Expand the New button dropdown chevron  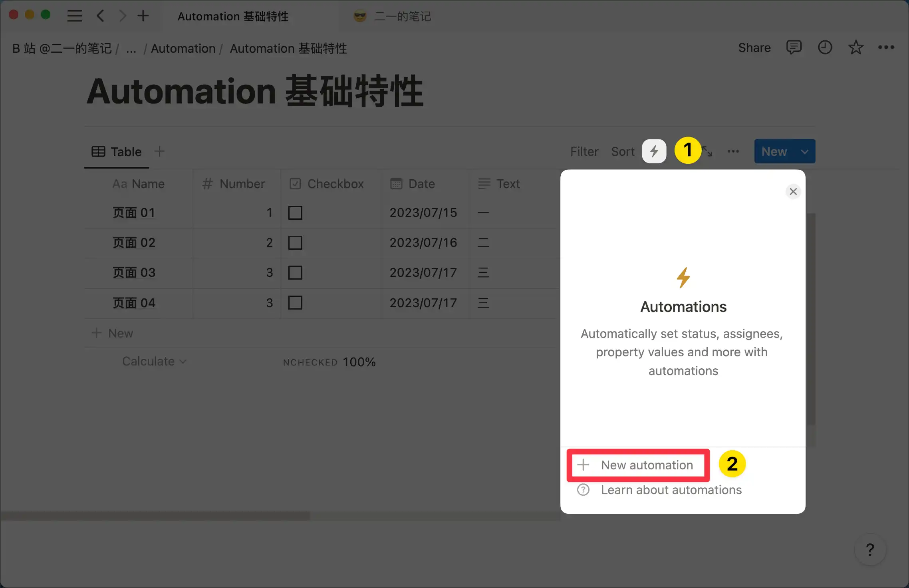[804, 151]
